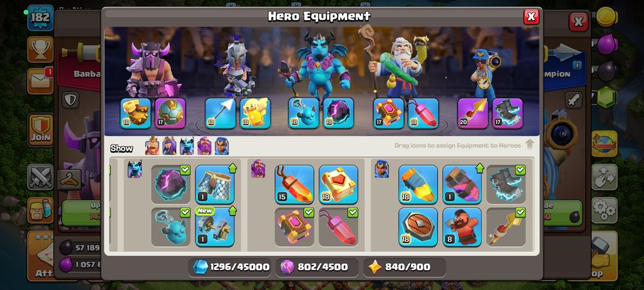
Task: Select the upgradeable chainmail skirt equipment
Action: coord(214,184)
